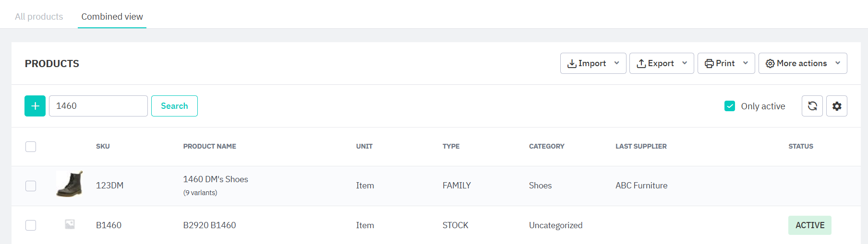Expand the Export dropdown arrow
868x244 pixels.
[685, 63]
